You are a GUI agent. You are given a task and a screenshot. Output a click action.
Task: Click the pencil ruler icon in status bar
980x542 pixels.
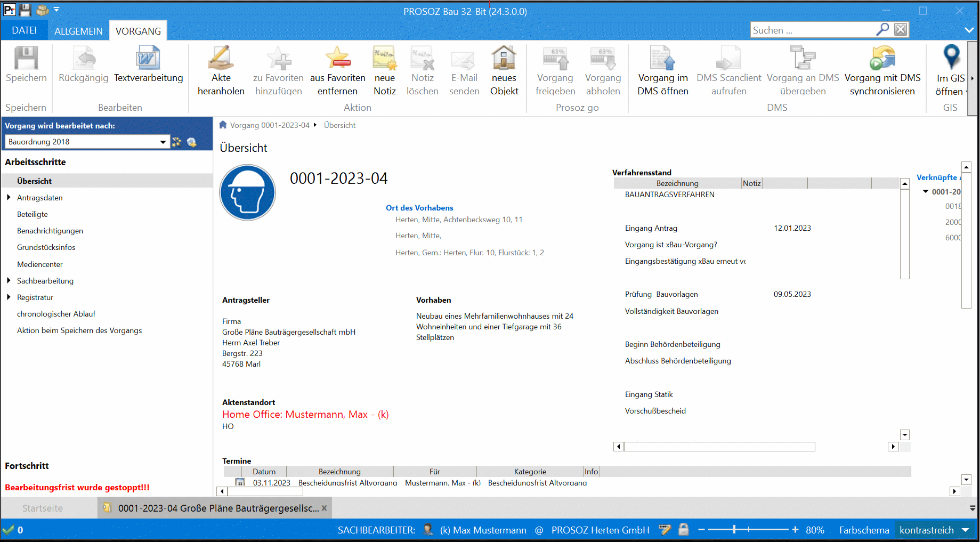point(665,530)
